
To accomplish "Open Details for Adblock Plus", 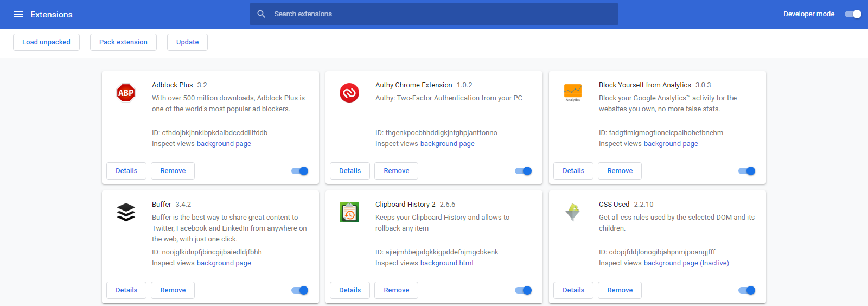I will (x=126, y=171).
